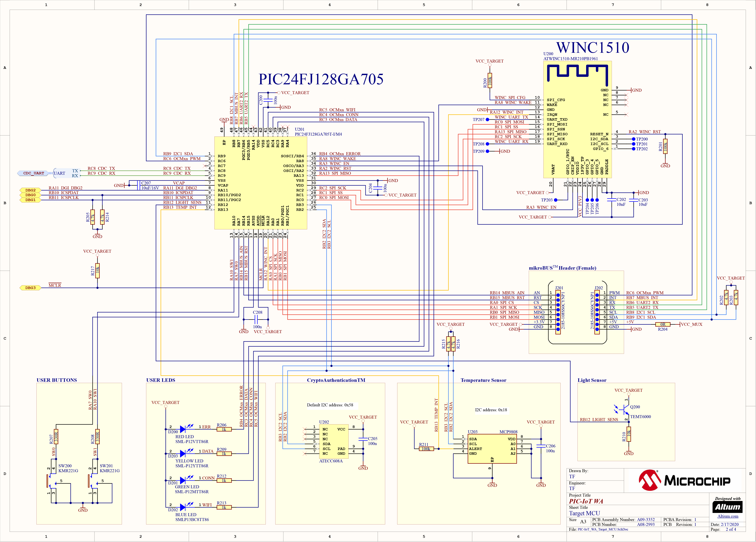This screenshot has width=756, height=542.
Task: Click the Light Sensor section heading
Action: tap(592, 380)
